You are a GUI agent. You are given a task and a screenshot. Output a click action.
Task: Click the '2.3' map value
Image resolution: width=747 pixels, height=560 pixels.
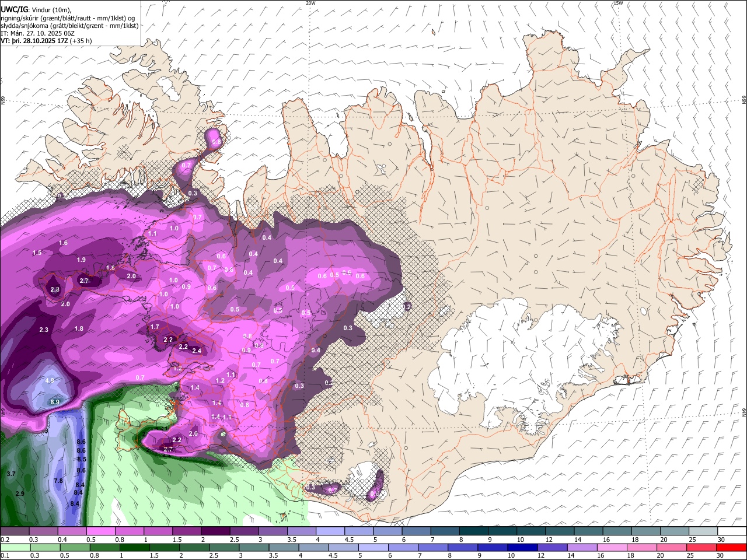(44, 330)
